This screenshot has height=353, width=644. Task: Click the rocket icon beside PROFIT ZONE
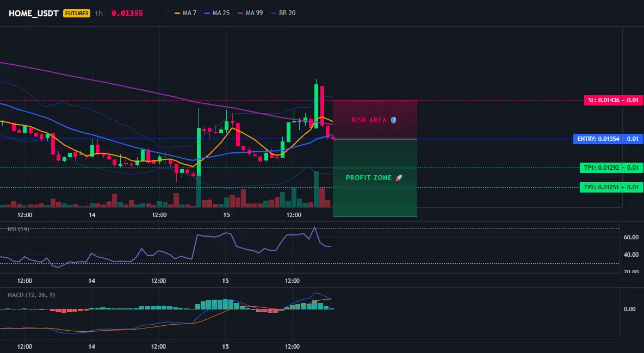click(x=399, y=178)
